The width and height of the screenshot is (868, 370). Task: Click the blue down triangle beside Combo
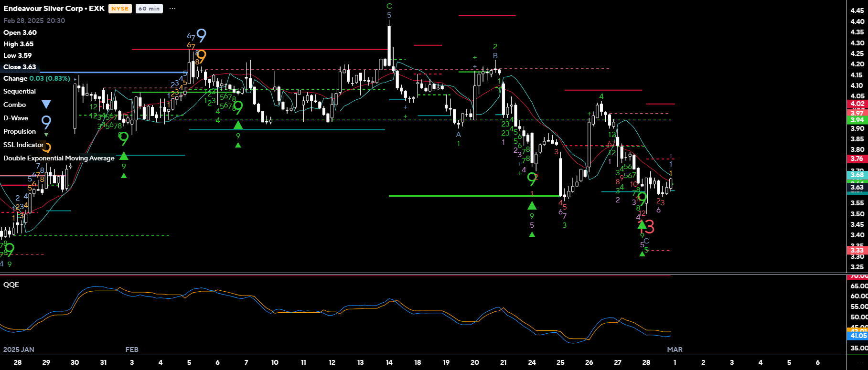(x=46, y=105)
